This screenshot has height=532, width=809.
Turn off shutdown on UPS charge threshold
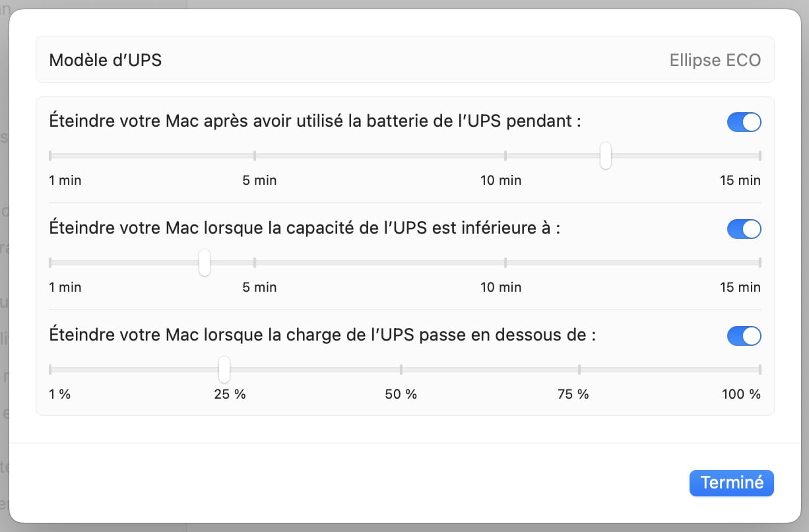(x=744, y=336)
